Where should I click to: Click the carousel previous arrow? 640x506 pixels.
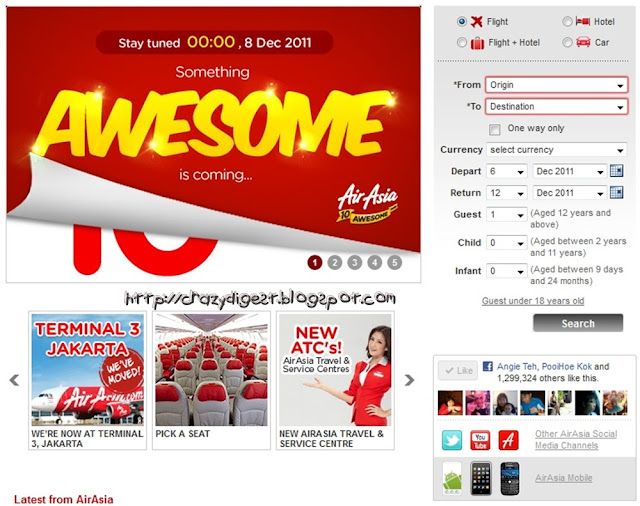(14, 380)
